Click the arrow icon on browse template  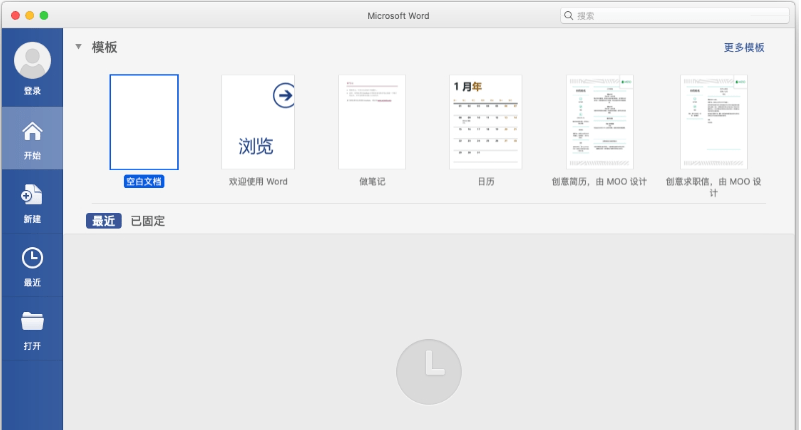pyautogui.click(x=284, y=95)
